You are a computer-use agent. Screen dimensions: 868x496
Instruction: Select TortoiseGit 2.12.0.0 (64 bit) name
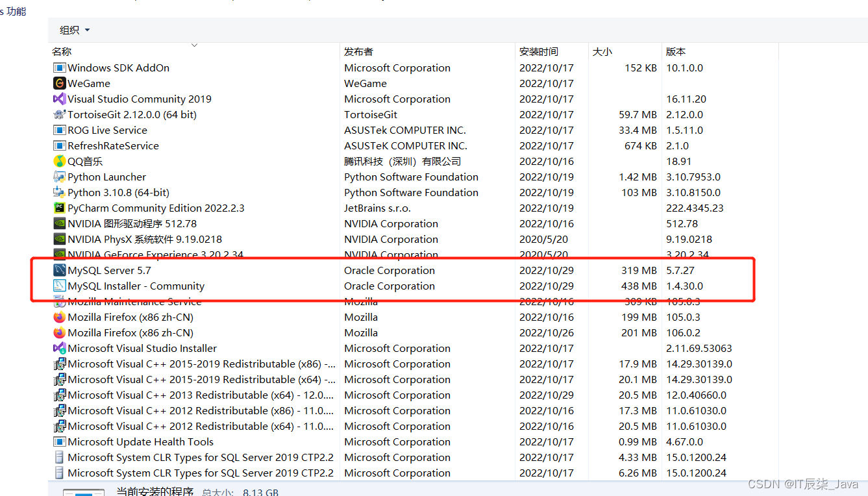tap(132, 114)
